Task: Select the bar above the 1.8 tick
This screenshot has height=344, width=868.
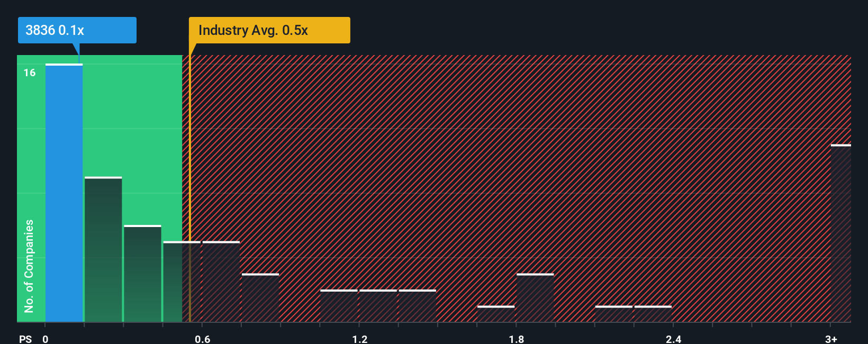Action: click(535, 297)
